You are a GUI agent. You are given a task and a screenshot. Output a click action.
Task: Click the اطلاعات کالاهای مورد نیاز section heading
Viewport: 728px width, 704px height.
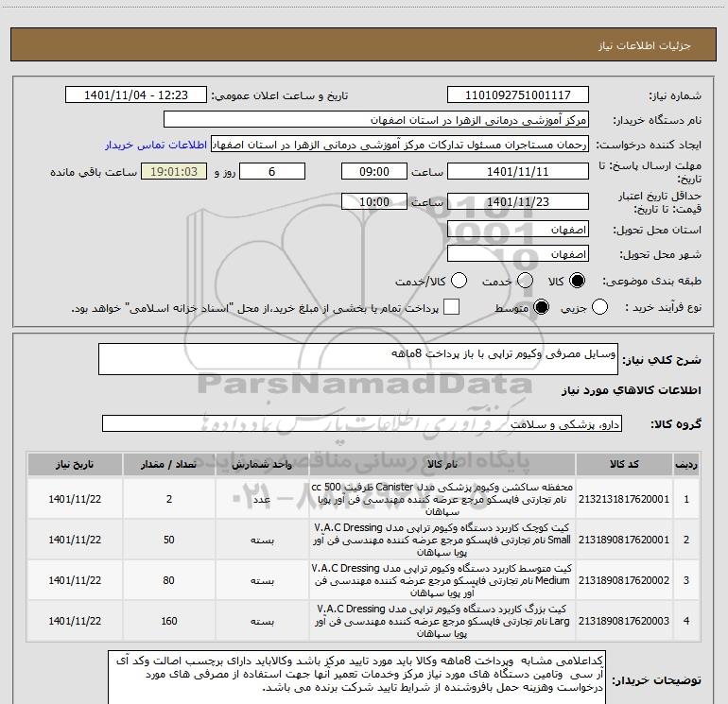[632, 390]
